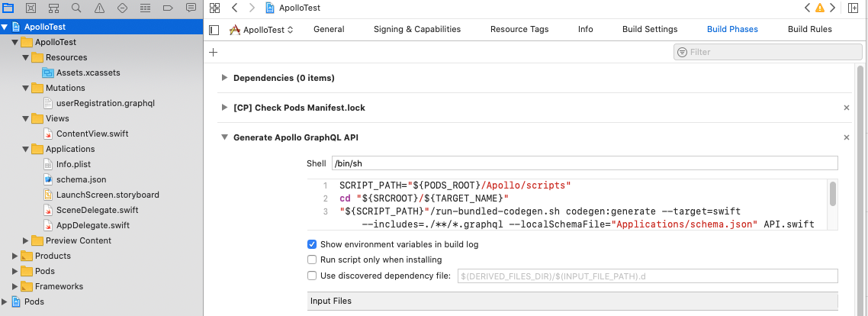Open the Breakpoint navigator icon
The width and height of the screenshot is (868, 316).
tap(168, 8)
